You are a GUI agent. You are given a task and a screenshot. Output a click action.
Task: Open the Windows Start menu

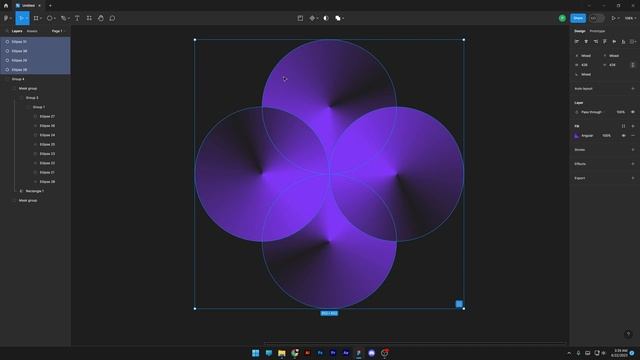pyautogui.click(x=256, y=353)
